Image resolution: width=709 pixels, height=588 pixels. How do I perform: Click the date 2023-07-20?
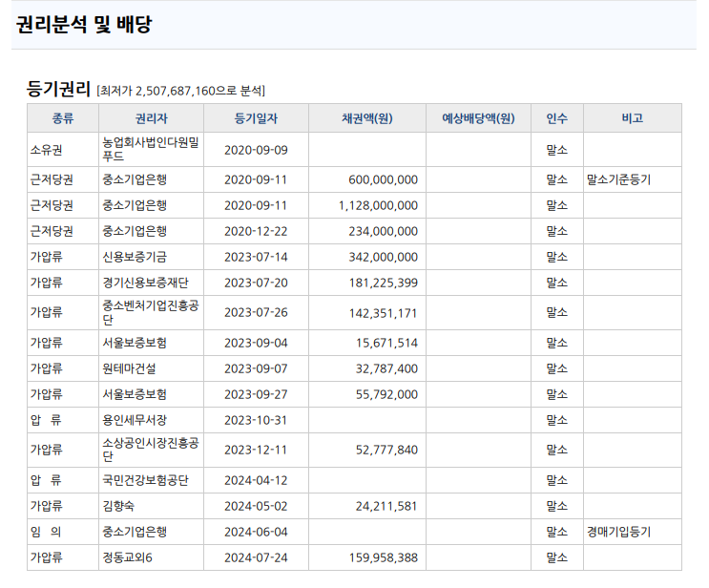[256, 283]
